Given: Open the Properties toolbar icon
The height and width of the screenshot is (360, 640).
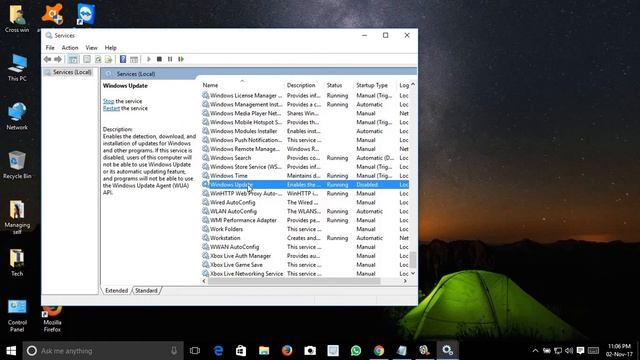Looking at the screenshot, I should [87, 59].
